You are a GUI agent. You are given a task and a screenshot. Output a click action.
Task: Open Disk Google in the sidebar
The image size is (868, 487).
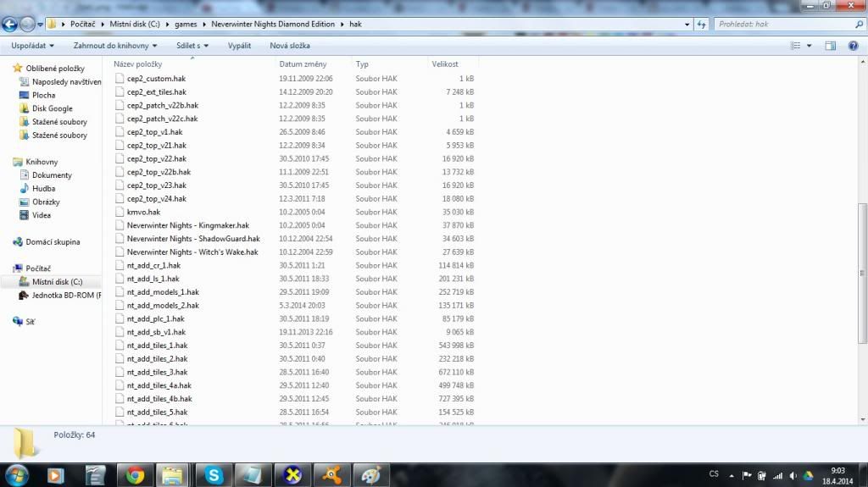coord(52,108)
